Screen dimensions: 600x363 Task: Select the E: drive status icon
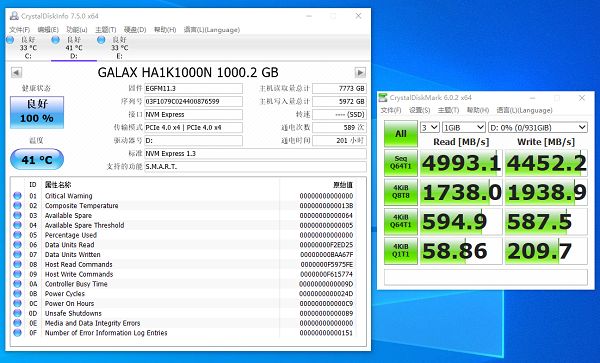101,40
